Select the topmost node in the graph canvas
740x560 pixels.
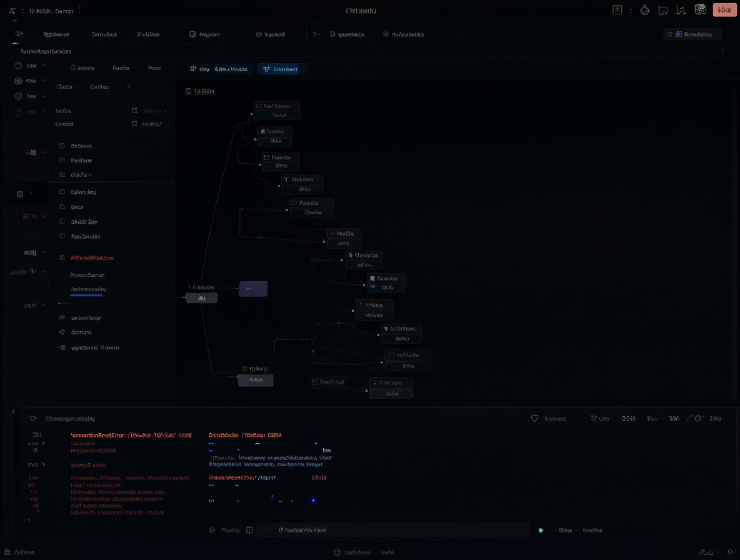click(x=277, y=111)
